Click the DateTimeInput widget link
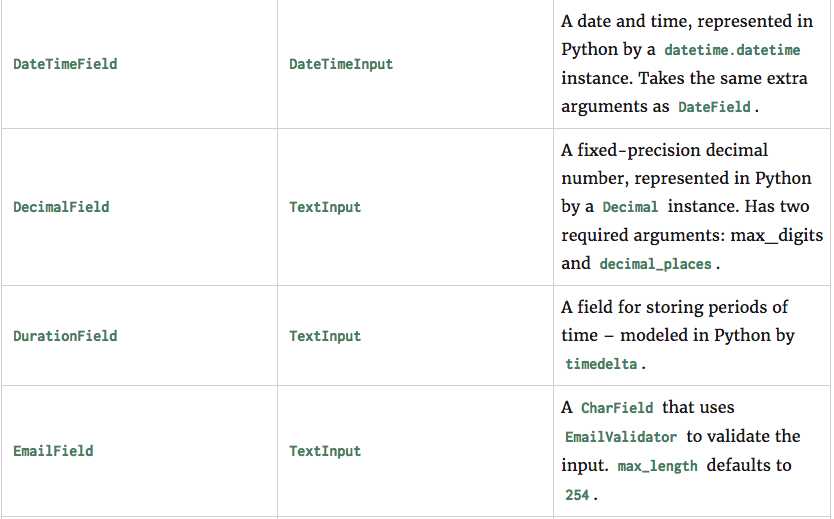This screenshot has height=519, width=834. pyautogui.click(x=341, y=64)
